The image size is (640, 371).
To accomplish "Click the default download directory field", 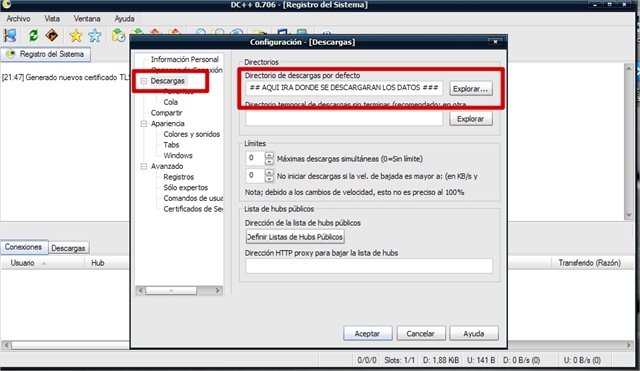I will 344,88.
